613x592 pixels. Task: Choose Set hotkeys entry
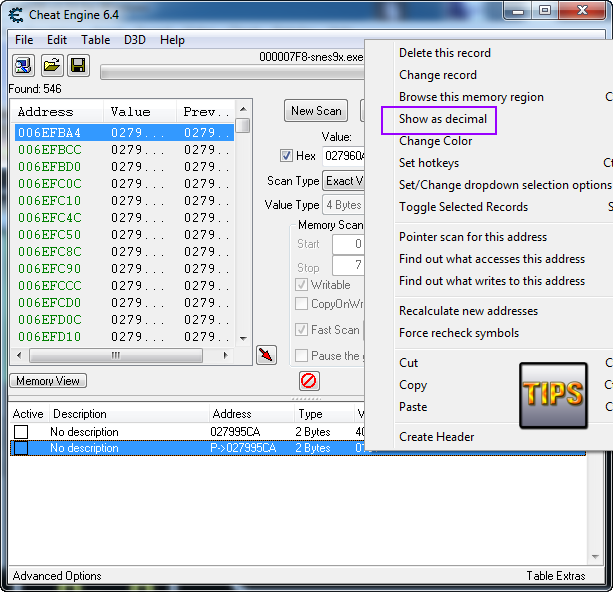point(429,163)
